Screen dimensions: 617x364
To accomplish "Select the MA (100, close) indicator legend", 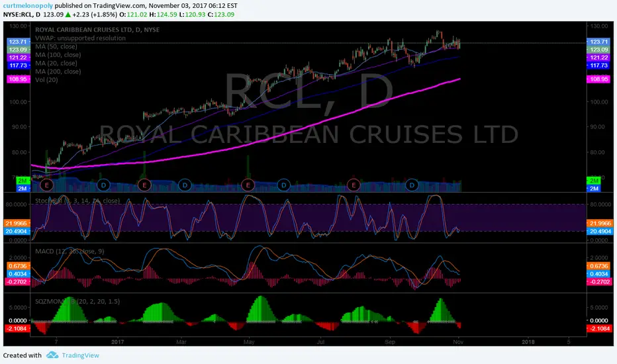I will click(58, 55).
